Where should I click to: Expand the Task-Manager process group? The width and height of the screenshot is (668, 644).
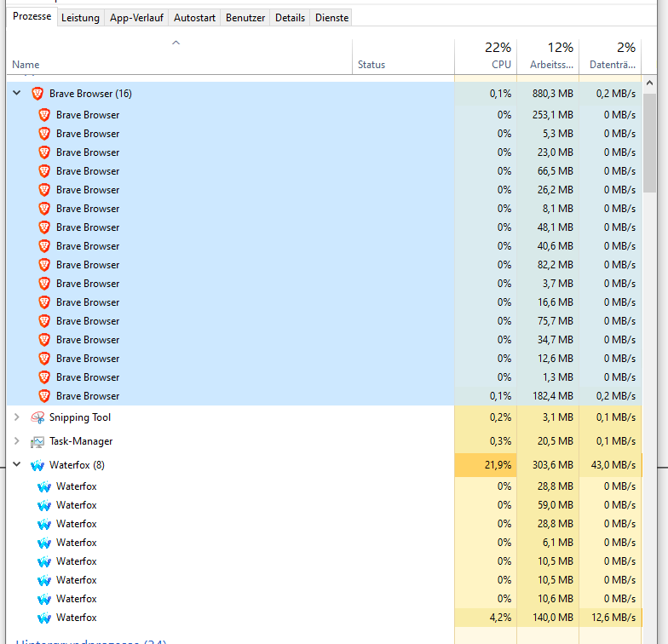pyautogui.click(x=17, y=441)
